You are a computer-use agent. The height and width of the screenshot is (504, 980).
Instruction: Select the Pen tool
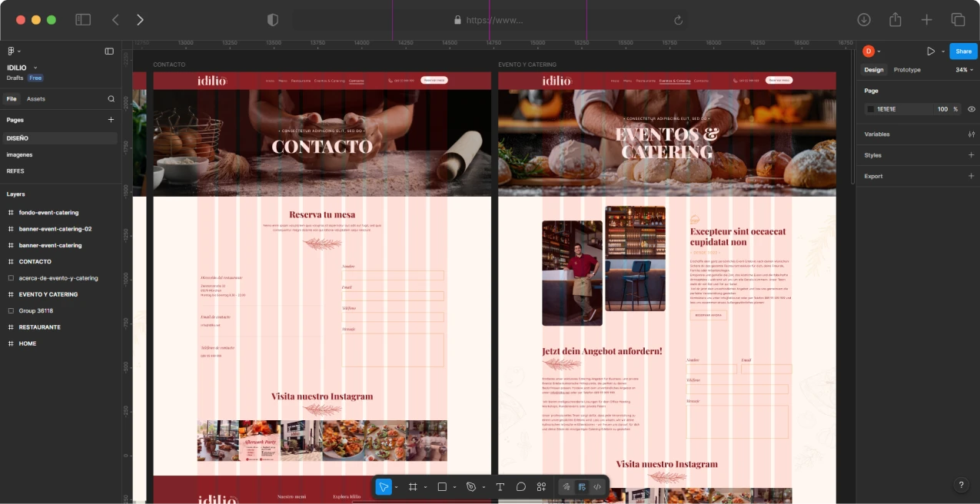[x=471, y=487]
